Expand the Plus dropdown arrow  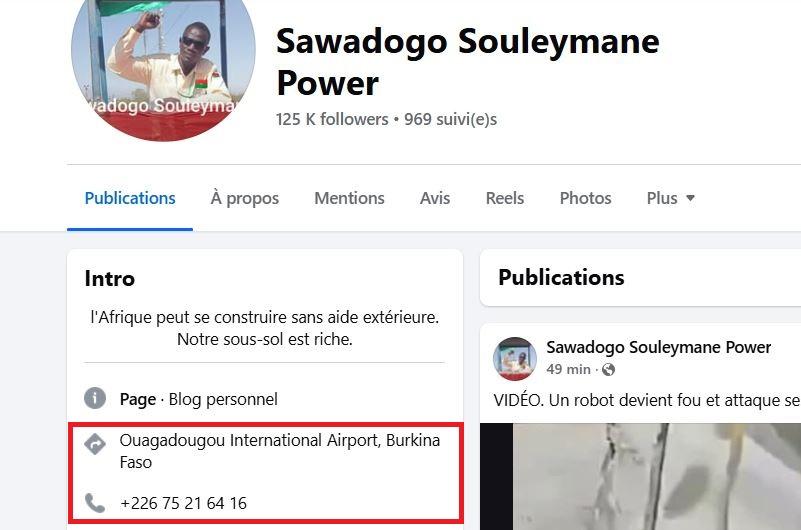(x=690, y=198)
